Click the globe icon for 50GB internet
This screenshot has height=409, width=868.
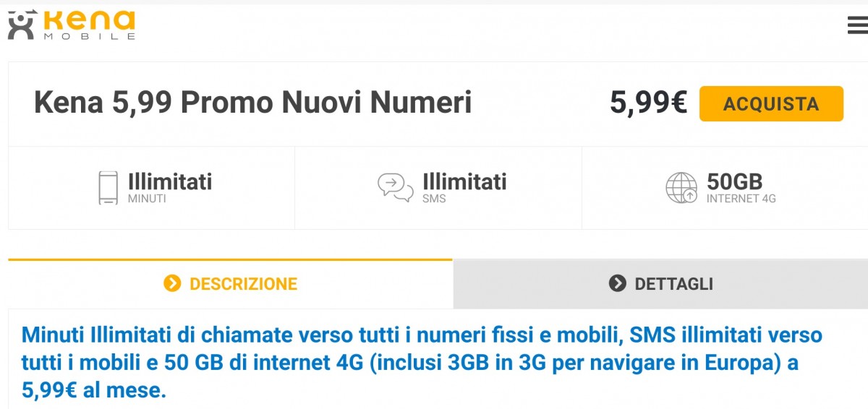pos(681,188)
